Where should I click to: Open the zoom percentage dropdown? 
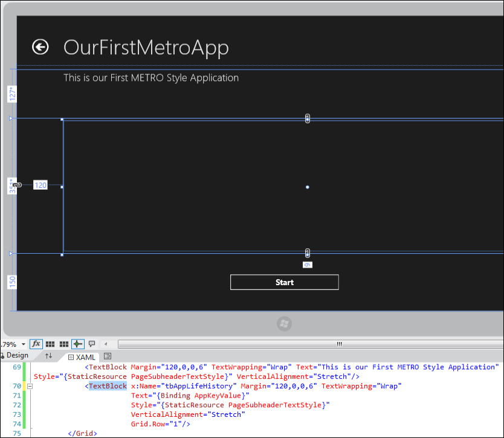(23, 344)
